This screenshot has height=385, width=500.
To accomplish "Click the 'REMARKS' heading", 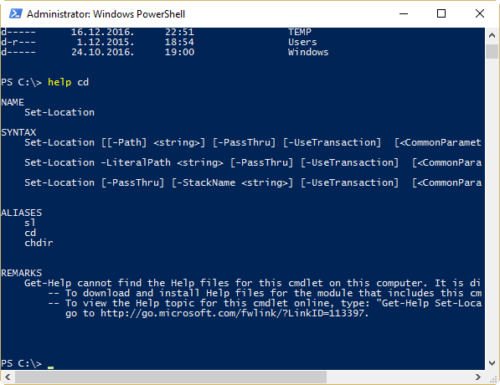I will tap(22, 273).
